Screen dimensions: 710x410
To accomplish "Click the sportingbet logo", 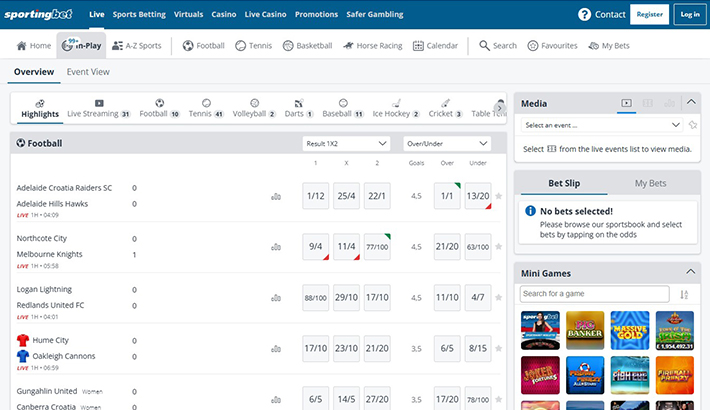I will [38, 14].
